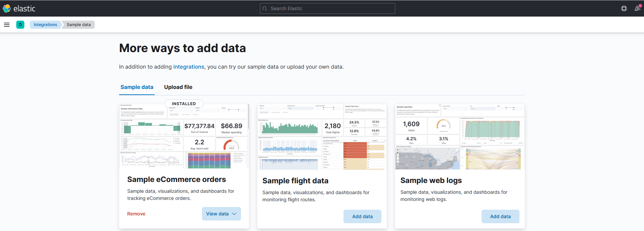
Task: Click inside the Search Elastic field
Action: pyautogui.click(x=327, y=8)
